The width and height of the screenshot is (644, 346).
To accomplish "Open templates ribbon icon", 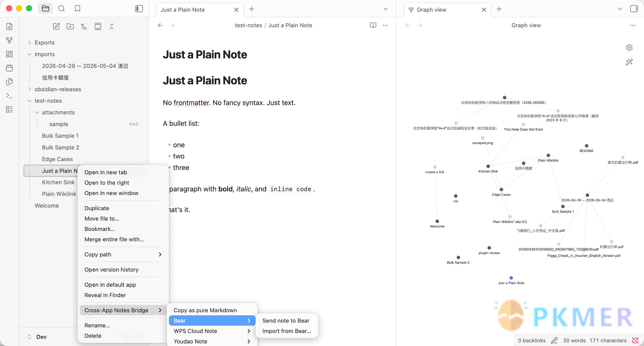I will click(9, 82).
